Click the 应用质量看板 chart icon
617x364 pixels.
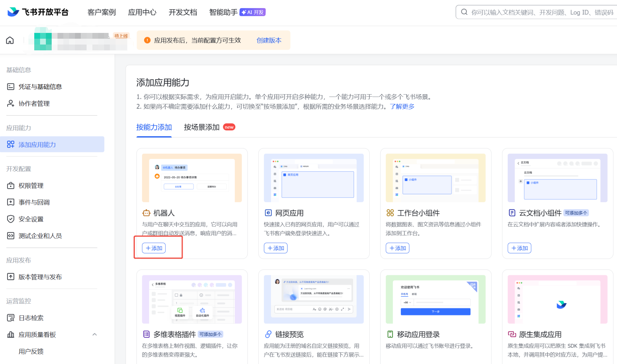click(x=11, y=334)
